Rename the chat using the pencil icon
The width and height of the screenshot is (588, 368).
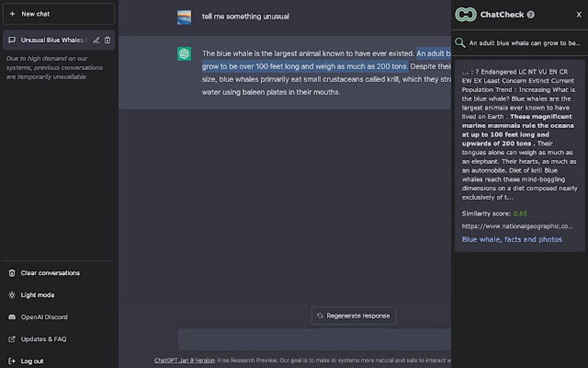(96, 40)
